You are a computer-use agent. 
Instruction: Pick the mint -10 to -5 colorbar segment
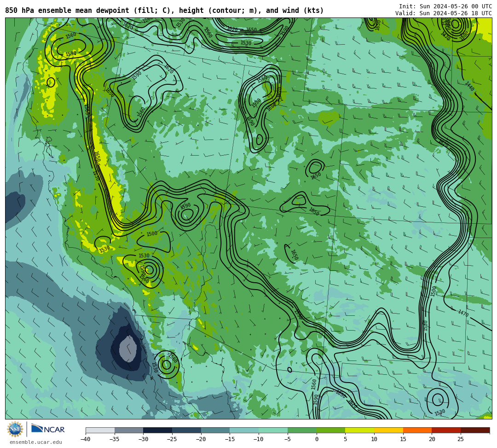point(273,430)
